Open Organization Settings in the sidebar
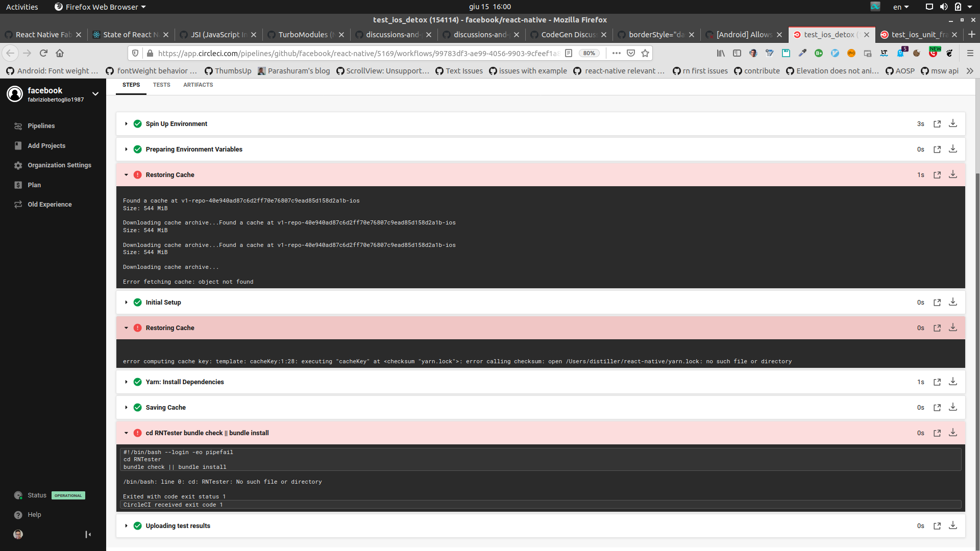The height and width of the screenshot is (551, 980). click(59, 165)
